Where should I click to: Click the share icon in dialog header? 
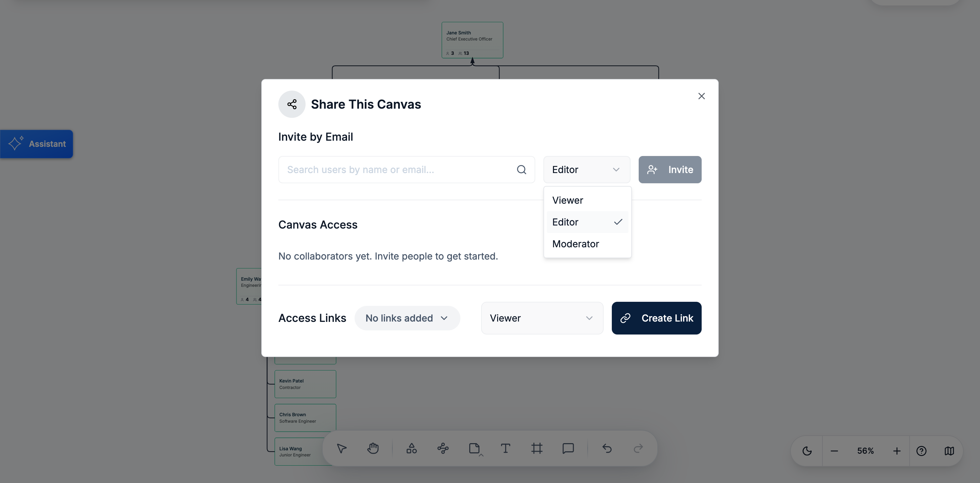point(292,104)
